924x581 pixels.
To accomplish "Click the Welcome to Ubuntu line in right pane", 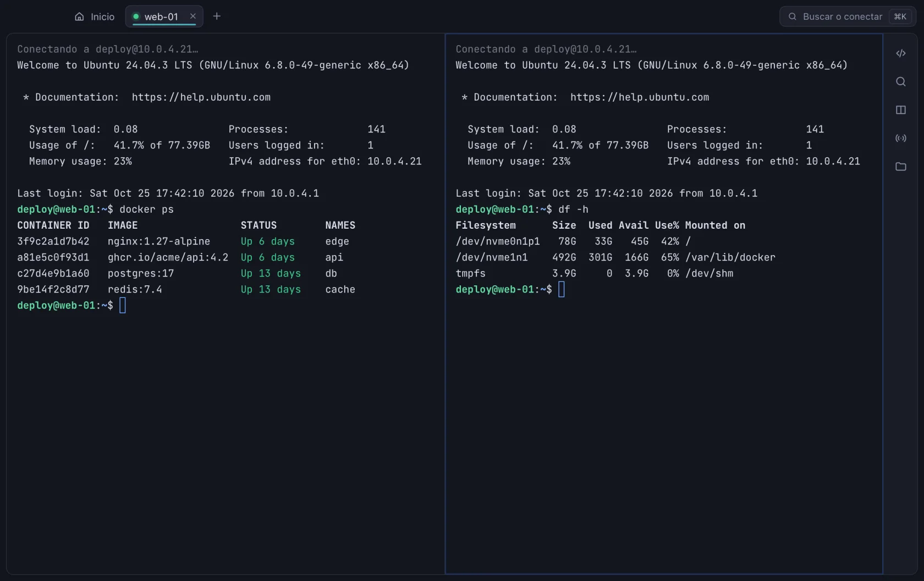I will click(651, 65).
